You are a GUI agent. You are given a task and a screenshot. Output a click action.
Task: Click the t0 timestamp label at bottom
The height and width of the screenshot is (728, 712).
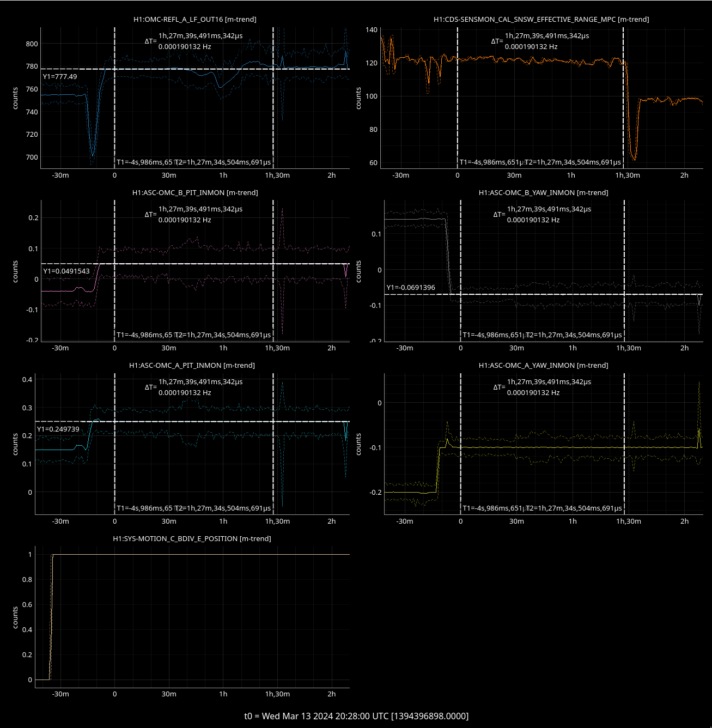[x=356, y=716]
